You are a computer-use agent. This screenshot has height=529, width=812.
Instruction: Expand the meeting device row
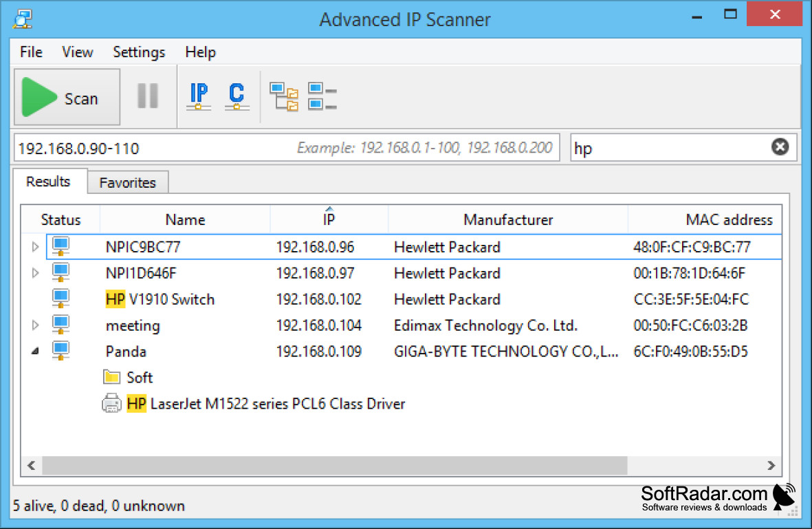pyautogui.click(x=35, y=325)
